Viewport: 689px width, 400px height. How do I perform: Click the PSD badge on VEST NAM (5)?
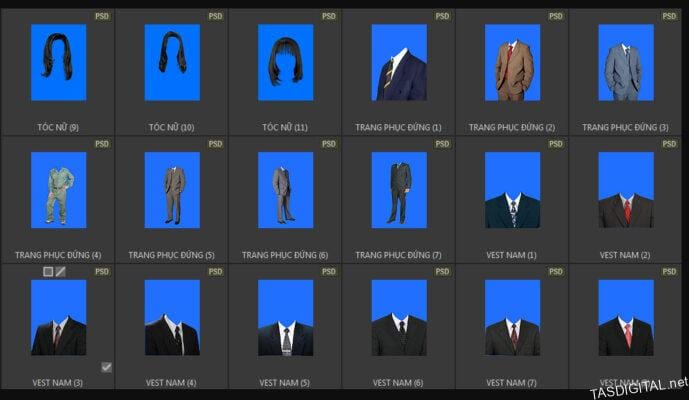tap(329, 272)
